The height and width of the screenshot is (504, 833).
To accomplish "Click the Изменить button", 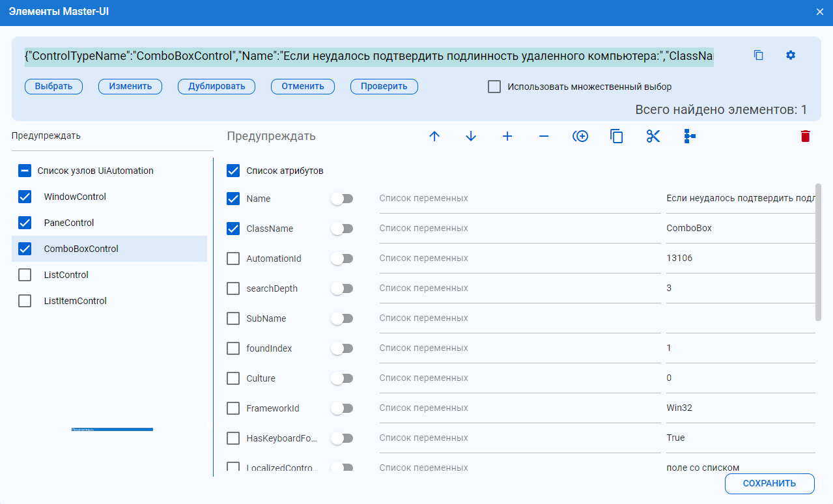I will pyautogui.click(x=130, y=87).
